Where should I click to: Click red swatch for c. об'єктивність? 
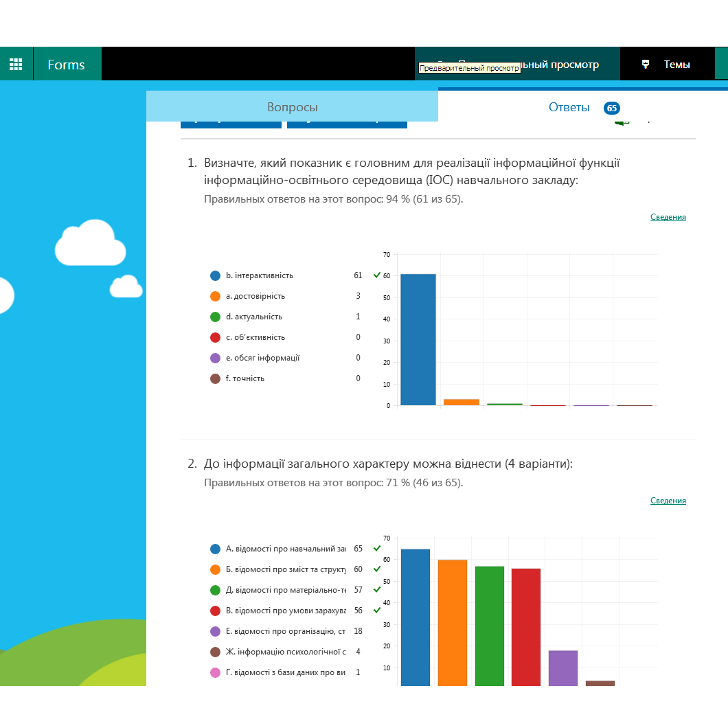point(215,337)
